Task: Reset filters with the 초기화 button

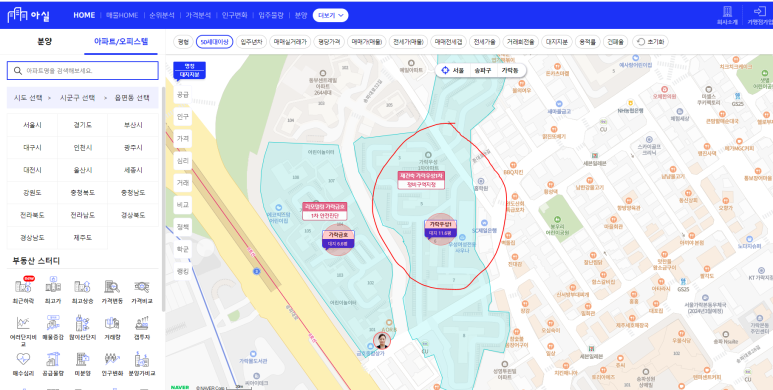Action: 650,42
